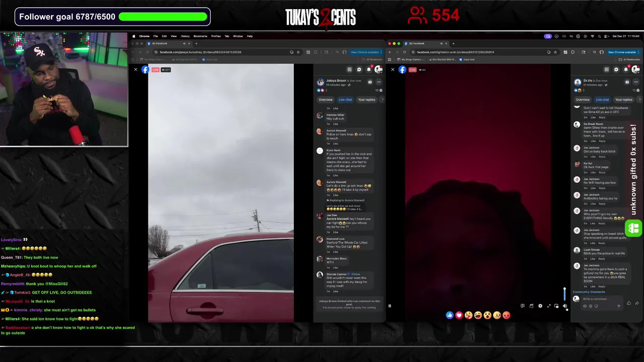644x362 pixels.
Task: Open emoji picker in the comment box
Action: [591, 306]
